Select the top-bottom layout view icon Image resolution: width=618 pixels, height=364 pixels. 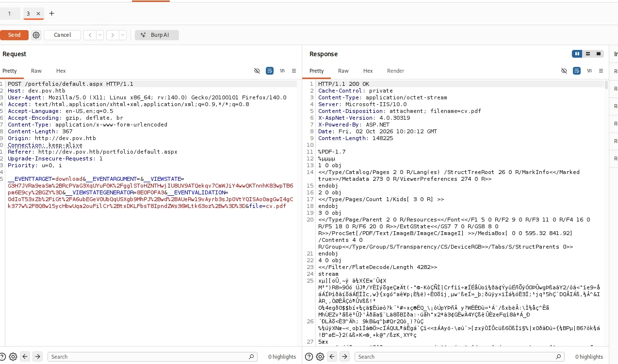click(588, 54)
